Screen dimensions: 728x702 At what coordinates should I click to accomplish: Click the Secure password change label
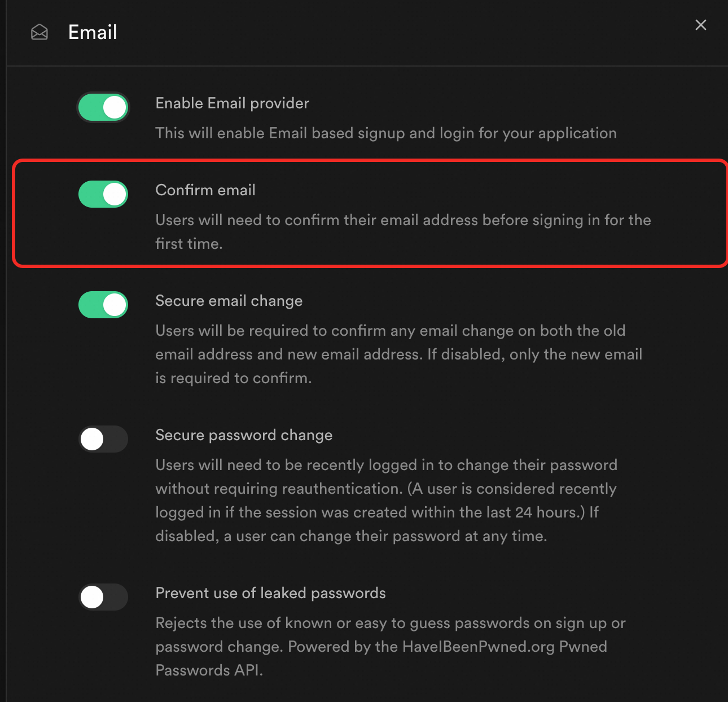click(x=244, y=435)
